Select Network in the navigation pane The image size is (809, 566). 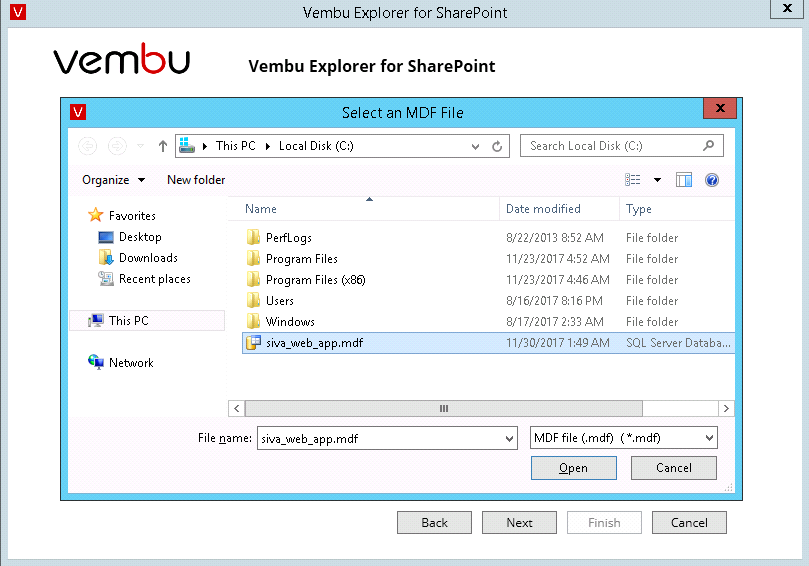(131, 363)
